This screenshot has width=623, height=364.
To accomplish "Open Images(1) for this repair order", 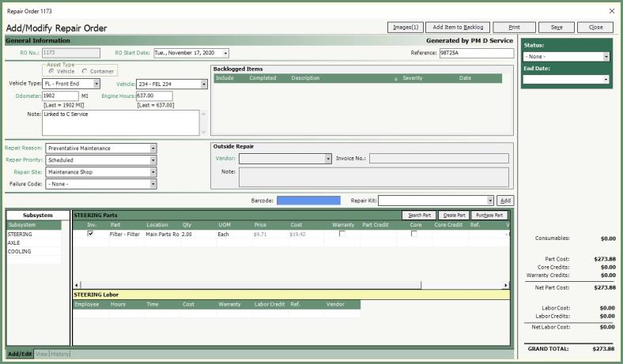I will [406, 27].
